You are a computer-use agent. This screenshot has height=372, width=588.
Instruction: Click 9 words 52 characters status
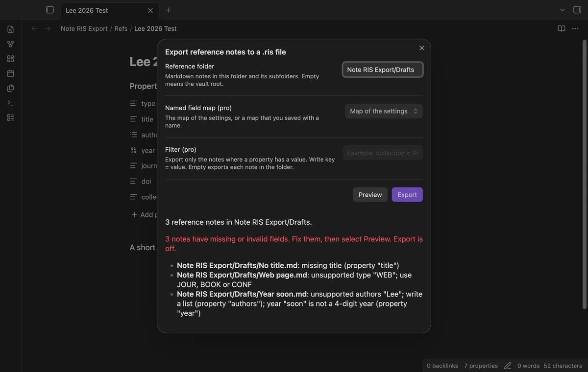coord(550,366)
